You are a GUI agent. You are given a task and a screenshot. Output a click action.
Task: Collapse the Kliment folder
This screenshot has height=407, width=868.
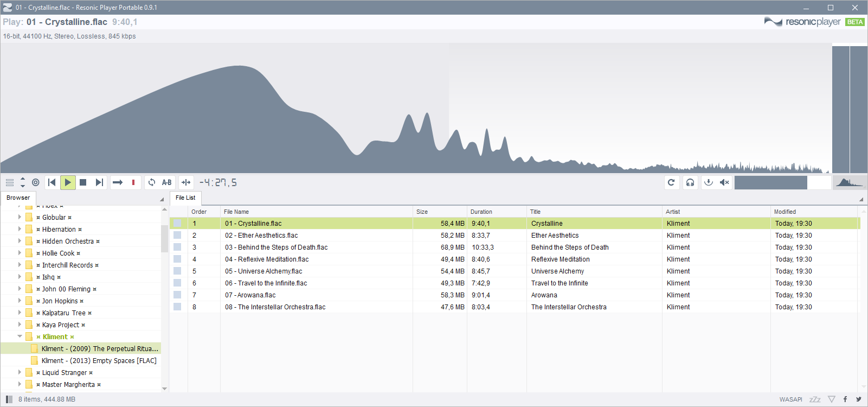20,336
